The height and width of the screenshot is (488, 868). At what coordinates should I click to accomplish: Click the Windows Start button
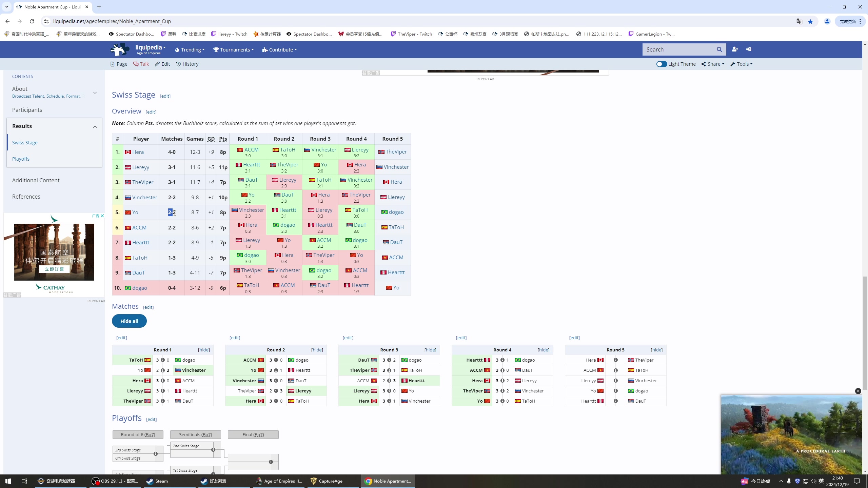(x=8, y=481)
